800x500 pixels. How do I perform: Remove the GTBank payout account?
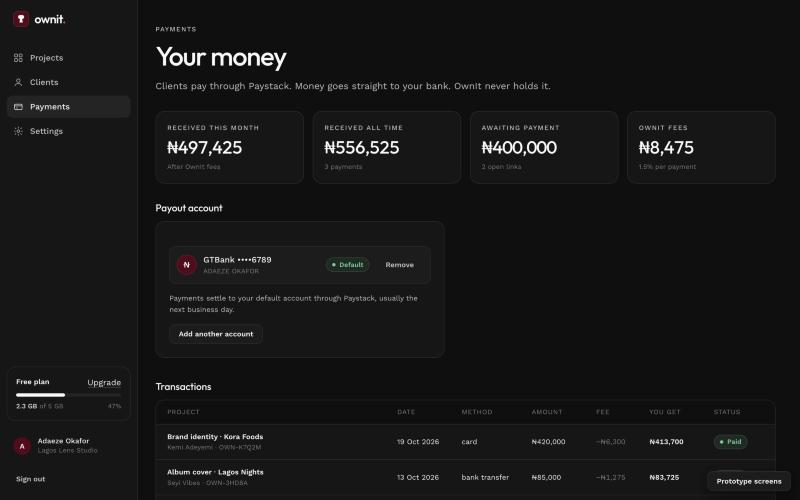[399, 265]
